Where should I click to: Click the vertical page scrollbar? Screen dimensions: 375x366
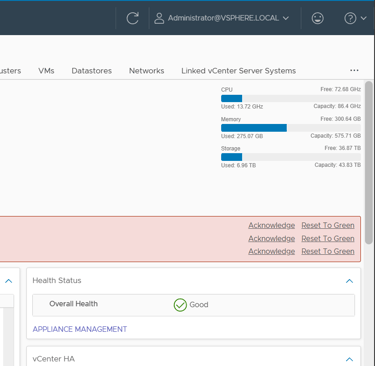[x=368, y=163]
